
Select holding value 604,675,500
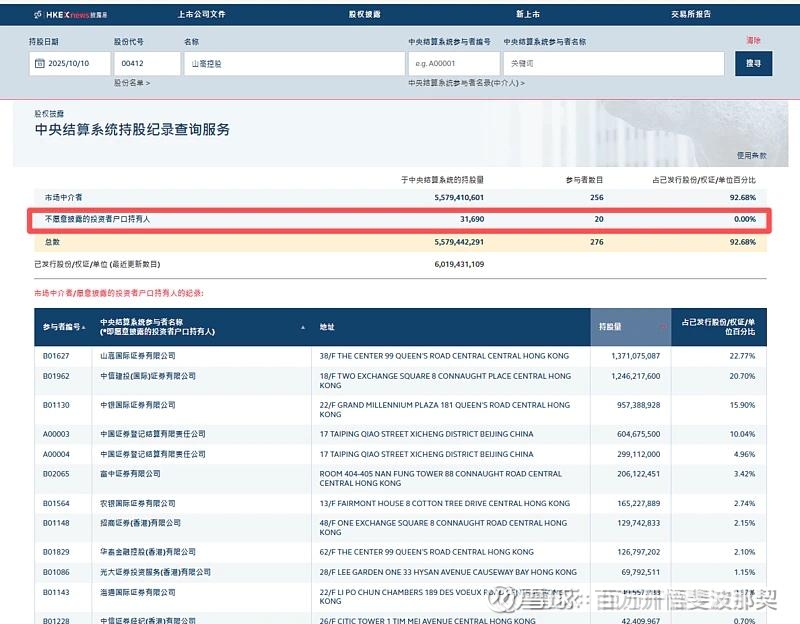638,434
